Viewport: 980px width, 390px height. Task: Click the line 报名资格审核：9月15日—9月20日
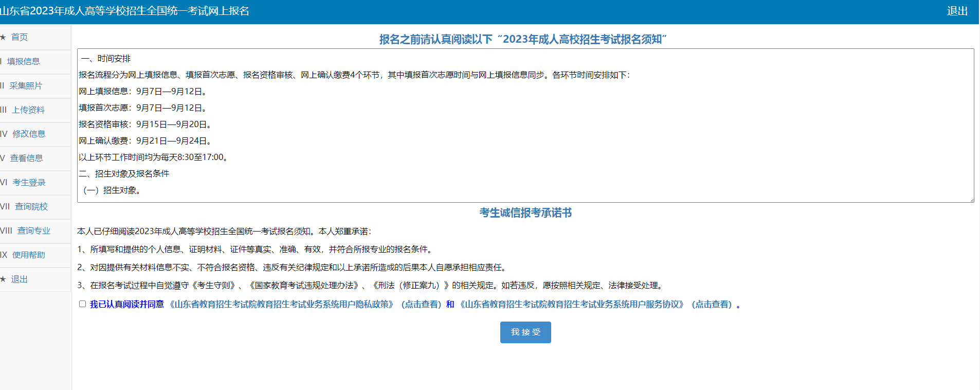tap(146, 125)
